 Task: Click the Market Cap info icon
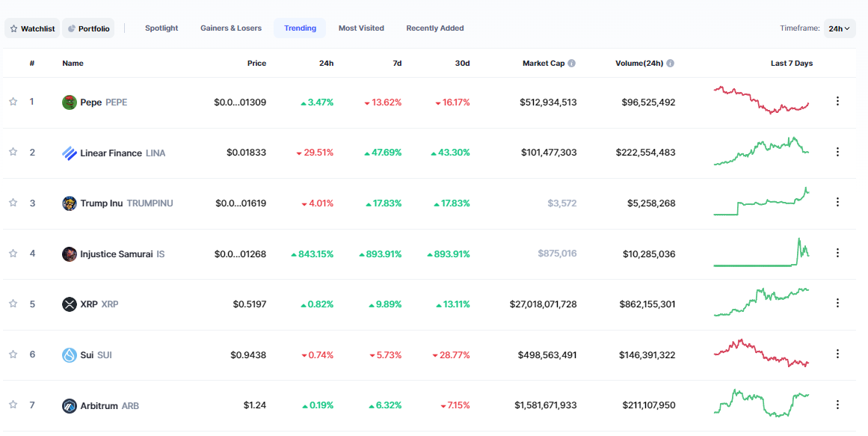(x=572, y=64)
